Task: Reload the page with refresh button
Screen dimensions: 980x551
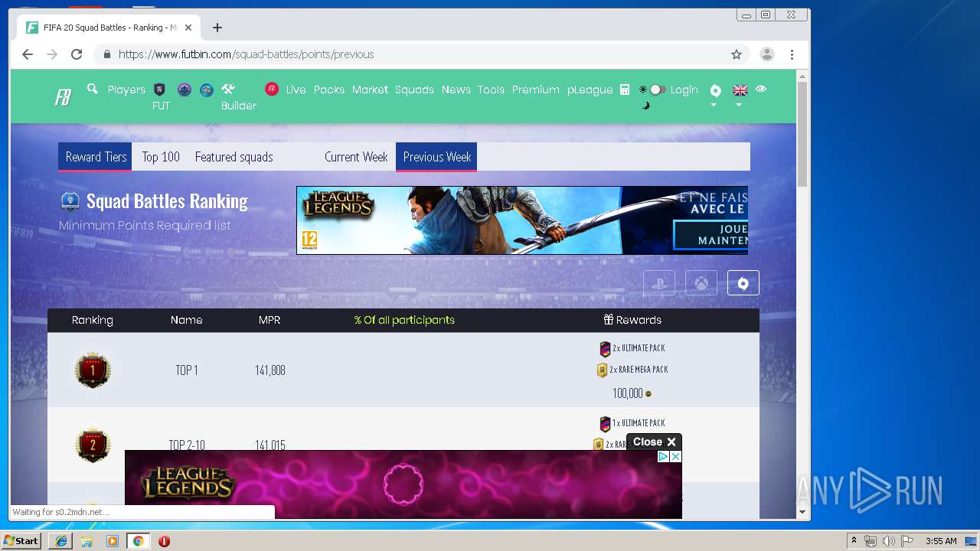Action: (x=77, y=54)
